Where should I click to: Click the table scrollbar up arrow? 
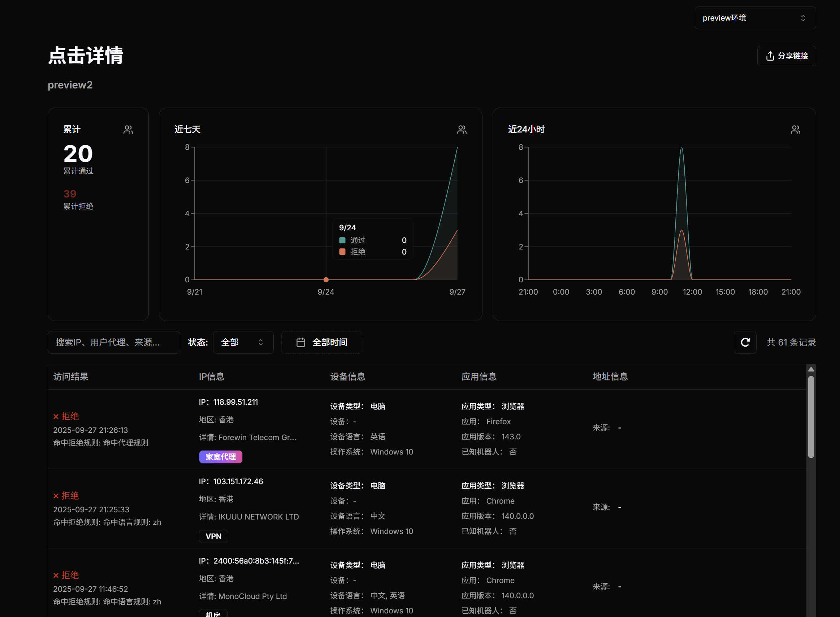[x=811, y=369]
